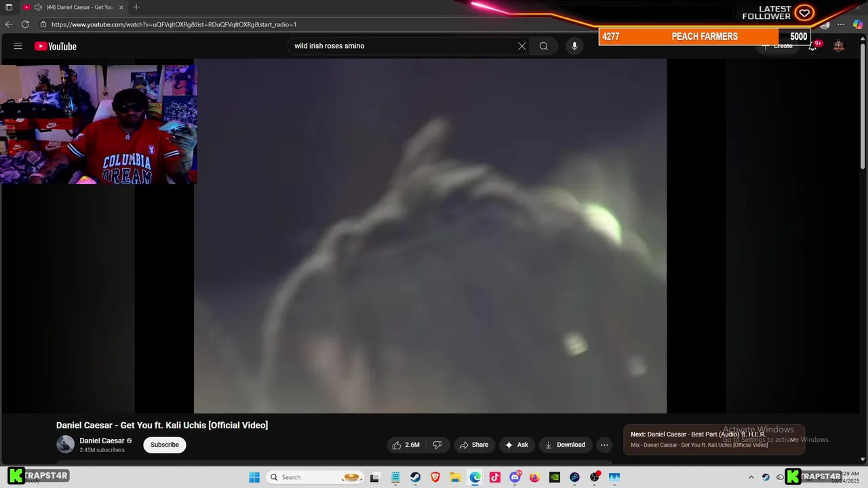Open the Copilot icon in Edge toolbar
This screenshot has width=868, height=488.
coord(858,24)
